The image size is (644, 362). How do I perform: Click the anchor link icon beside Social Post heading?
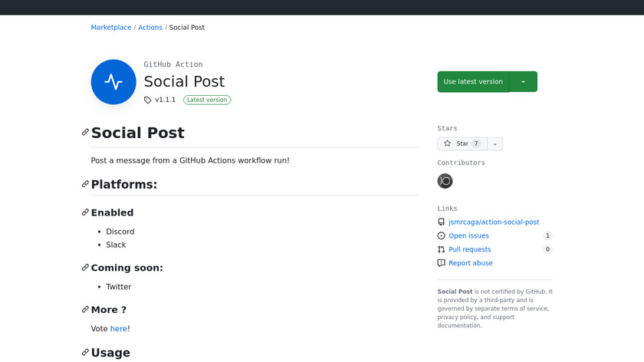(85, 133)
